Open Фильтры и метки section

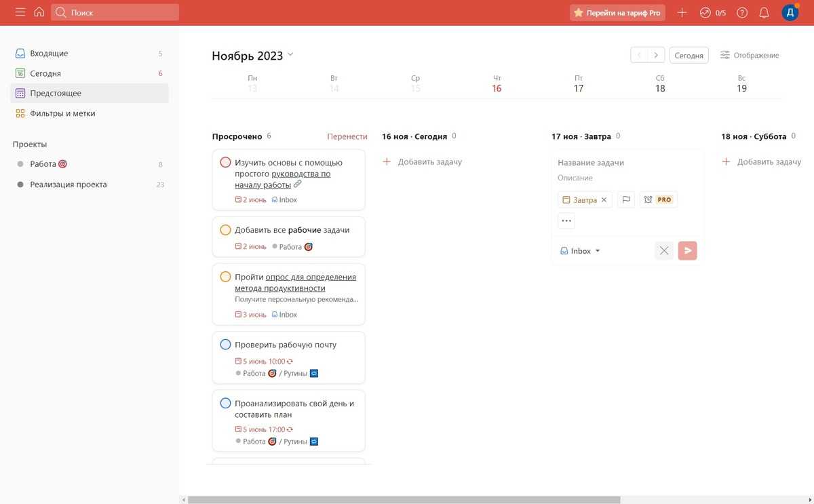(62, 114)
